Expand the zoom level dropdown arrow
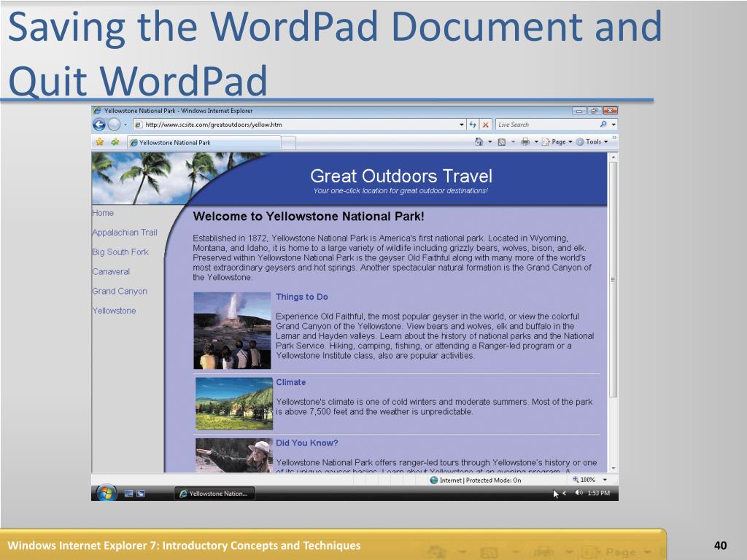Viewport: 747px width, 560px height. (x=605, y=480)
